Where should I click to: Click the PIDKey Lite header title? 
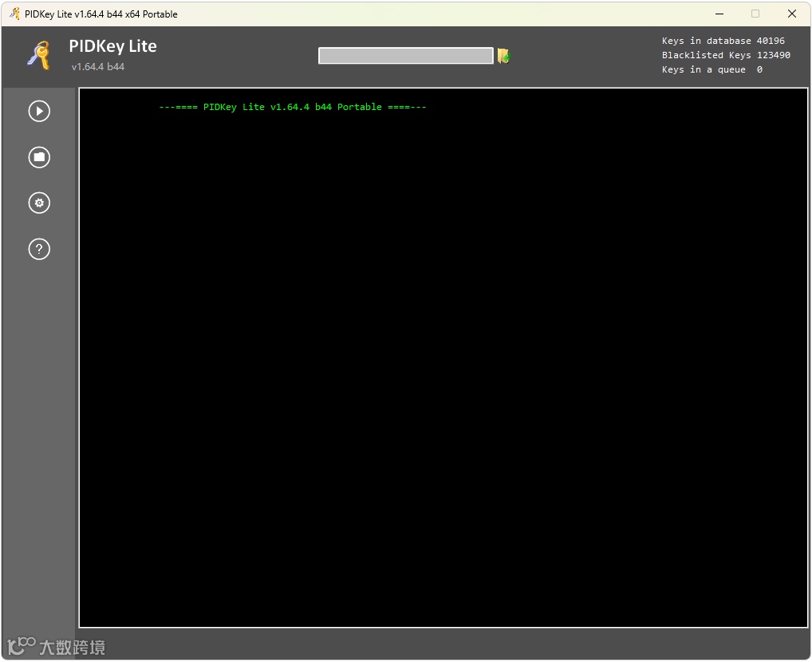(113, 46)
